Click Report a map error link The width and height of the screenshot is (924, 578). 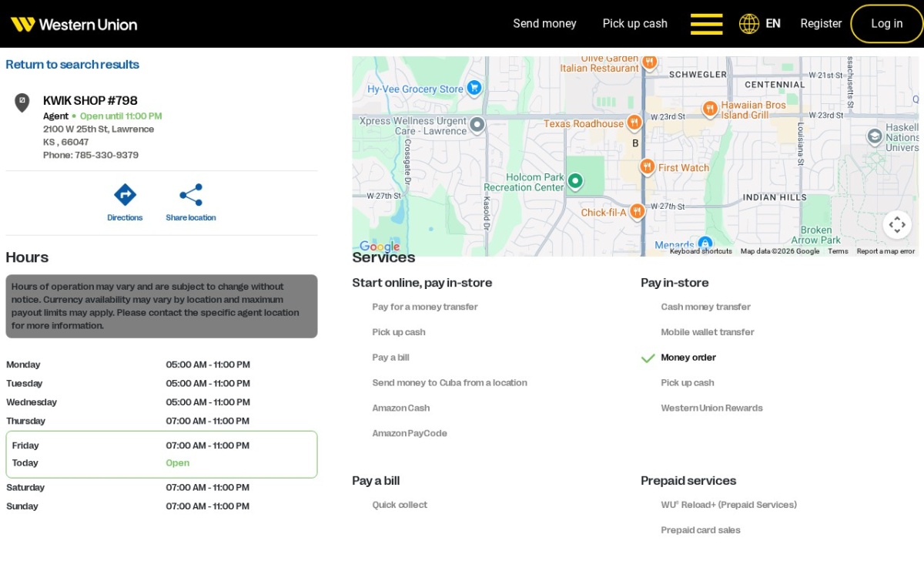pyautogui.click(x=885, y=251)
